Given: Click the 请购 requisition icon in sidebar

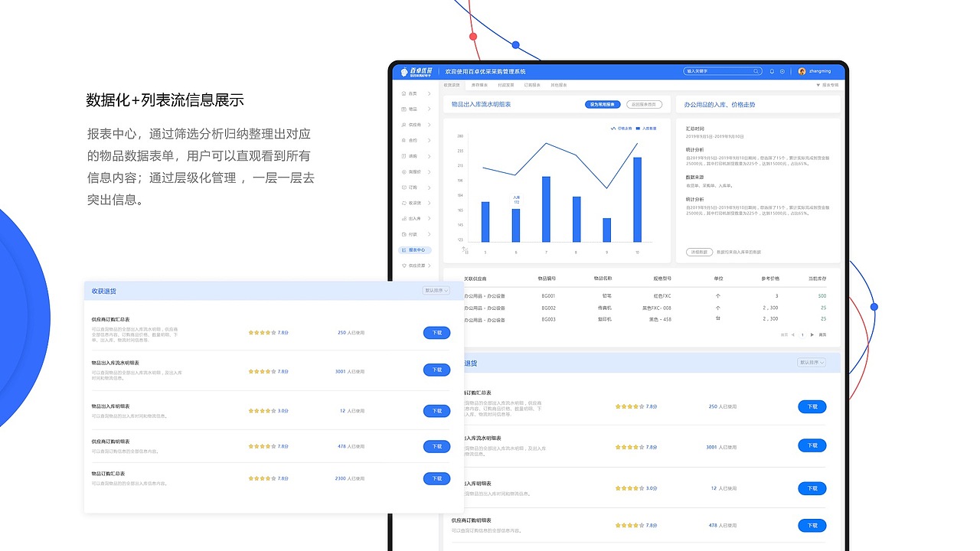Looking at the screenshot, I should (x=403, y=156).
